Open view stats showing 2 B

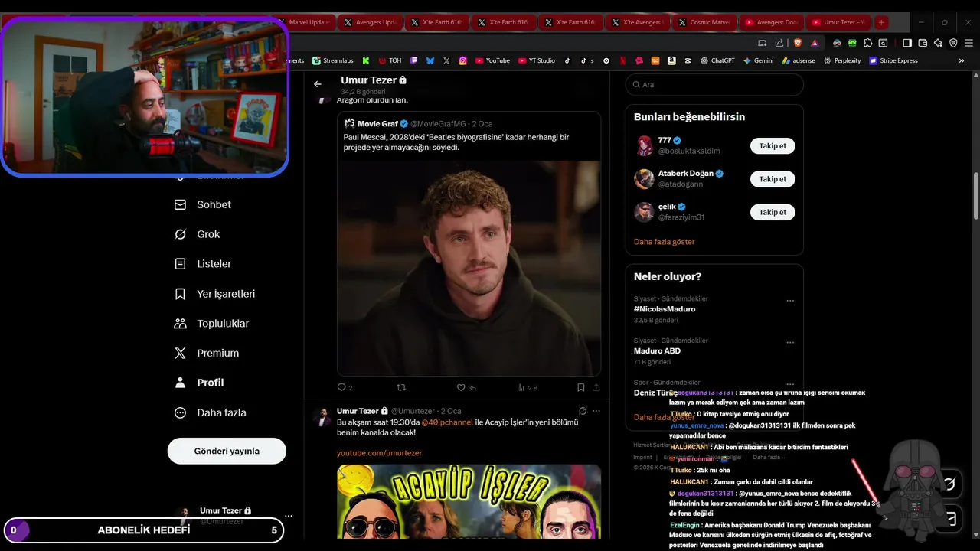[528, 387]
